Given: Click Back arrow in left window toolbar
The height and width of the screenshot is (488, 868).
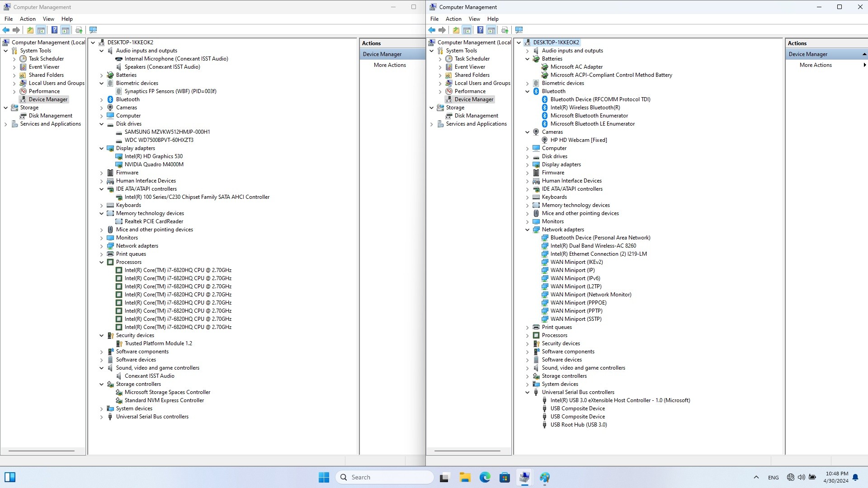Looking at the screenshot, I should (6, 30).
